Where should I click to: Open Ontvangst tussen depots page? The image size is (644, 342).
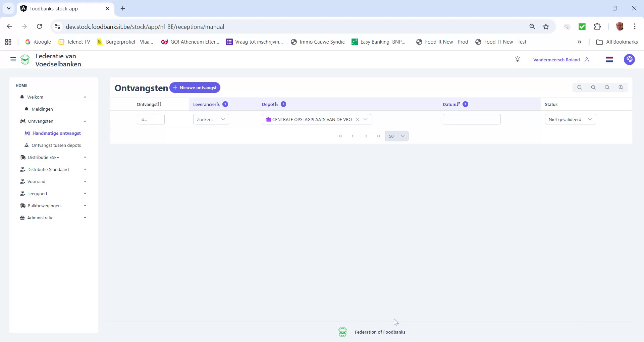[56, 145]
